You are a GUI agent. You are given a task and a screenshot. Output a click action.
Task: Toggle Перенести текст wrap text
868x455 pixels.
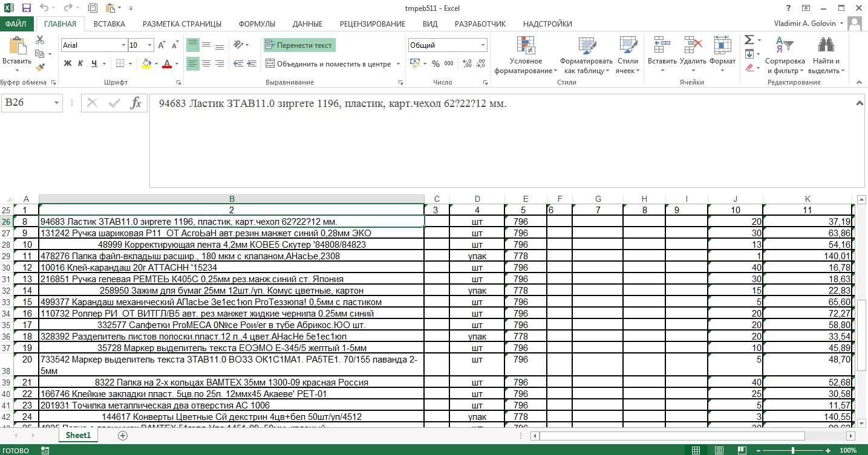299,45
